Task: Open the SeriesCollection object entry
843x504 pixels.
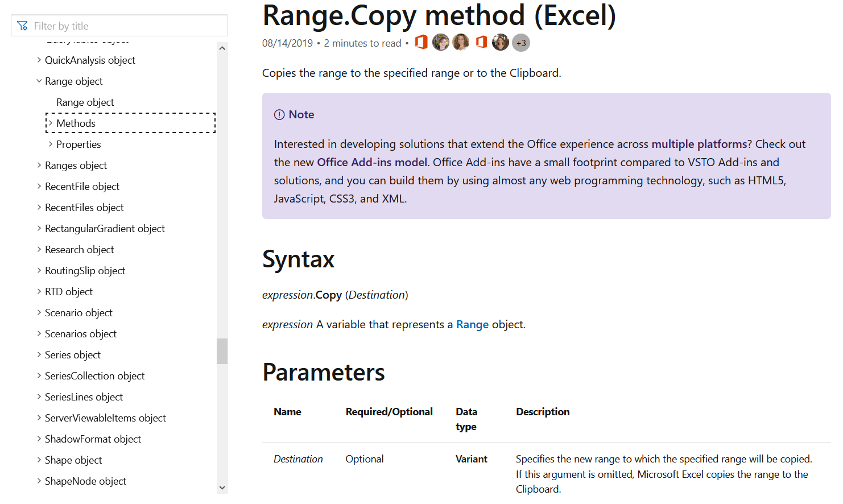Action: coord(94,376)
